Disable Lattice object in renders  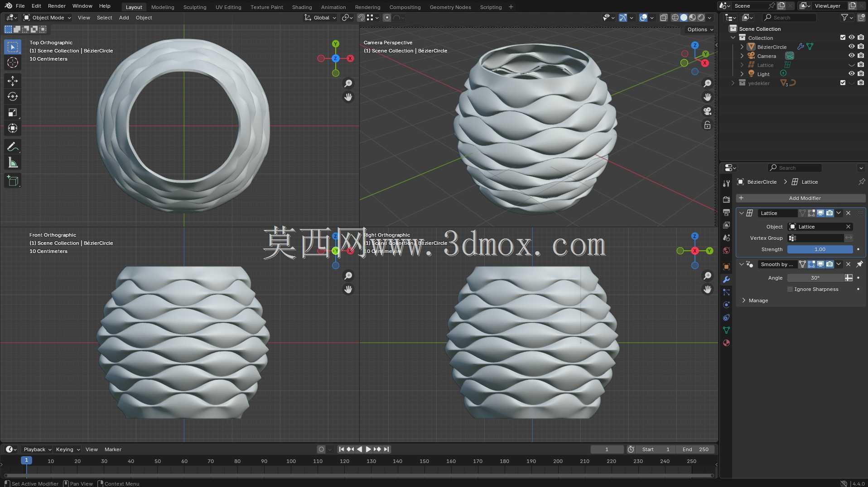[x=861, y=65]
